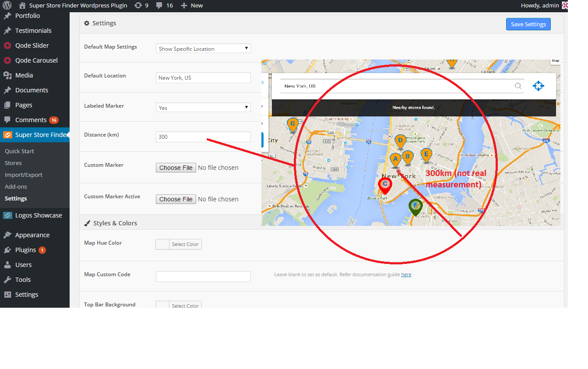
Task: Choose a file for Custom Marker
Action: pyautogui.click(x=176, y=168)
